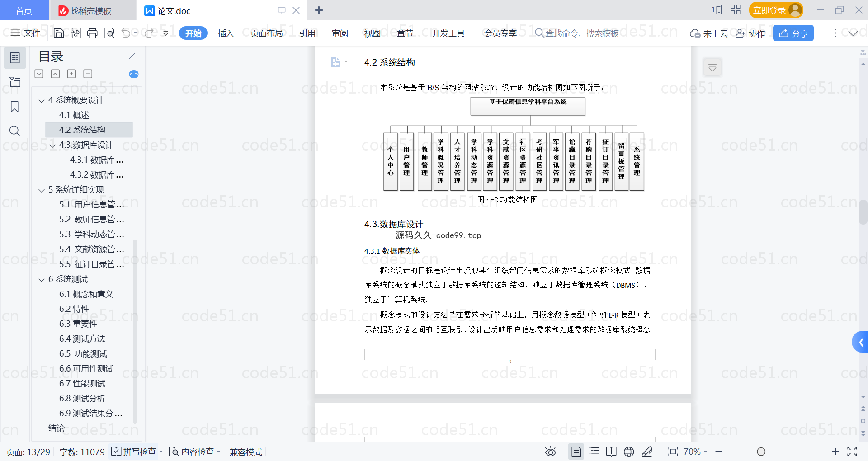Click the demote heading level minus icon
Viewport: 868px width, 461px height.
click(88, 74)
